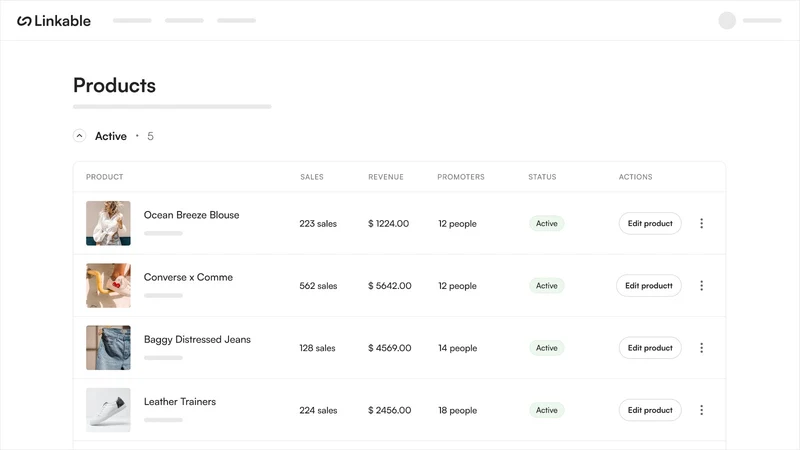Select the Ocean Breeze Blouse product name

tap(191, 215)
